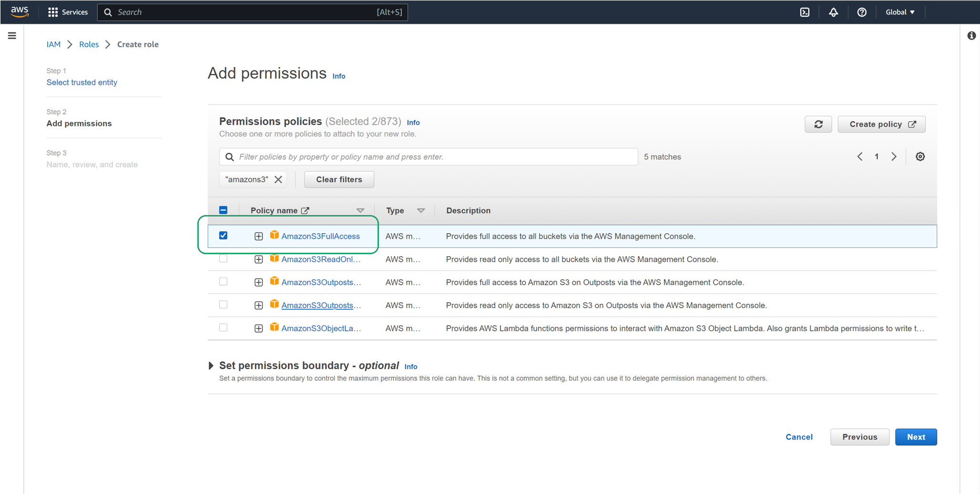Viewport: 980px width, 494px height.
Task: Click Create policy button
Action: coord(881,124)
